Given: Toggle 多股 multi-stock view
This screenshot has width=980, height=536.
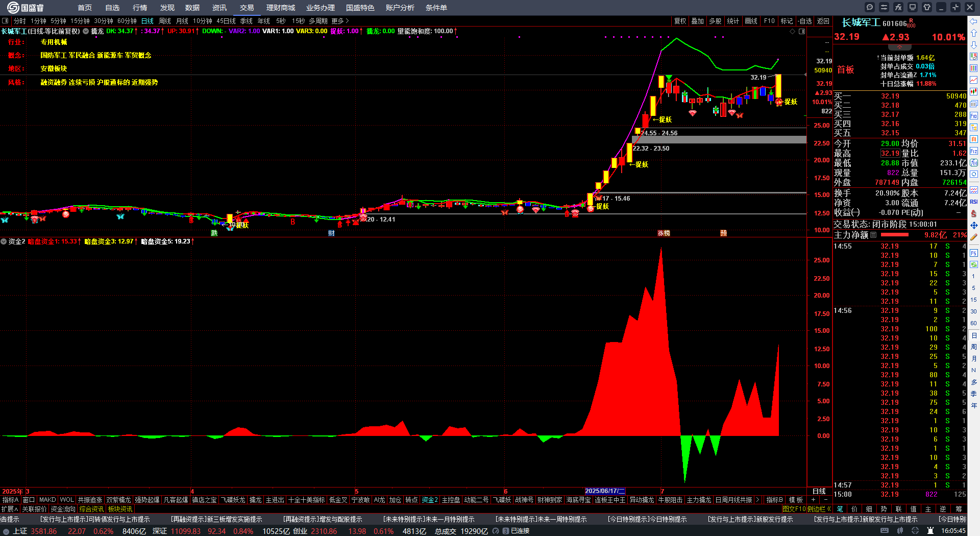Looking at the screenshot, I should [715, 21].
